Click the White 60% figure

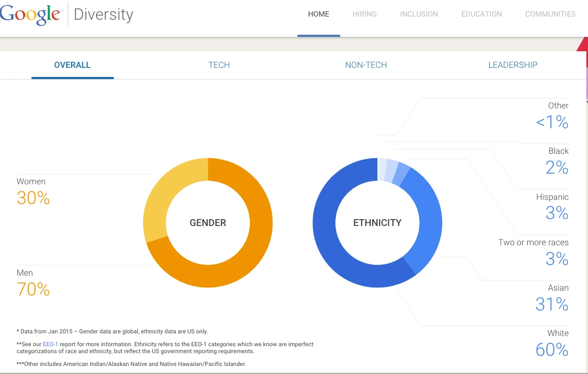click(552, 349)
